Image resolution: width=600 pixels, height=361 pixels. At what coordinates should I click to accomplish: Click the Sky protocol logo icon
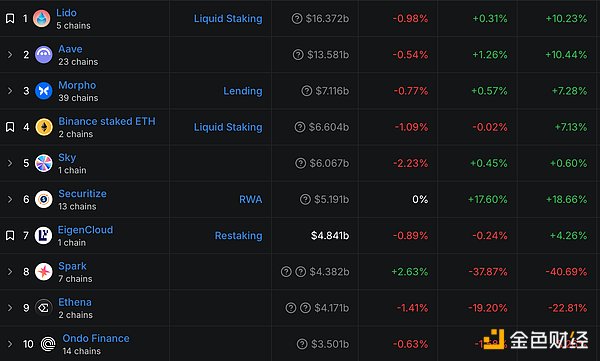44,163
